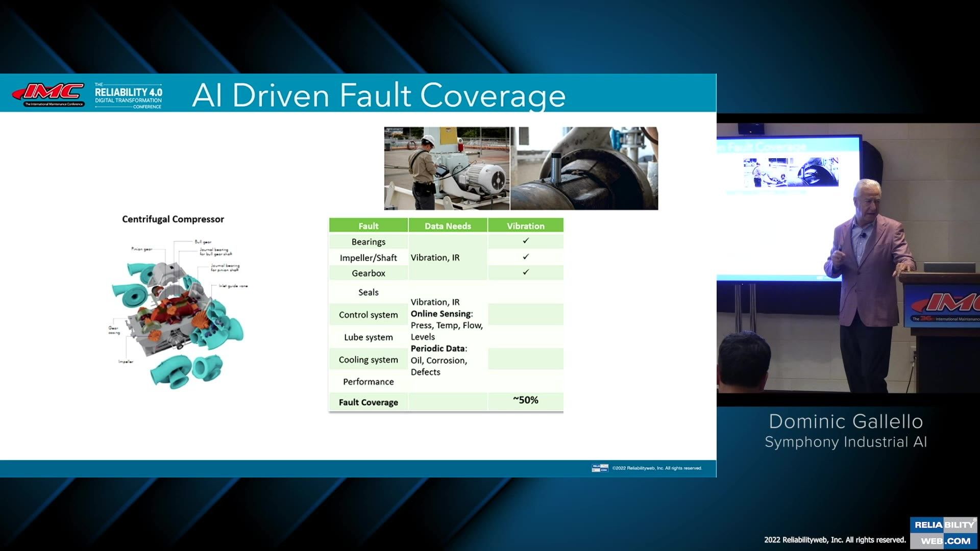
Task: Click the Impeller/Shaft vibration checkmark
Action: 526,257
